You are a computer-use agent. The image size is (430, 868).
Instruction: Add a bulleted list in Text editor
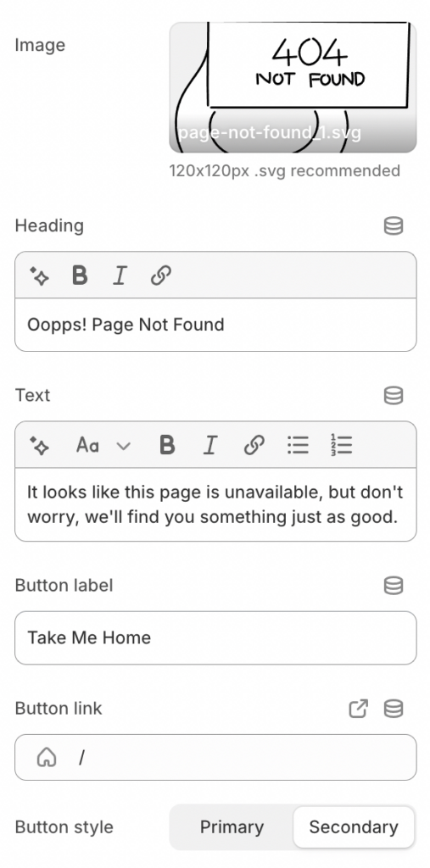(x=299, y=445)
